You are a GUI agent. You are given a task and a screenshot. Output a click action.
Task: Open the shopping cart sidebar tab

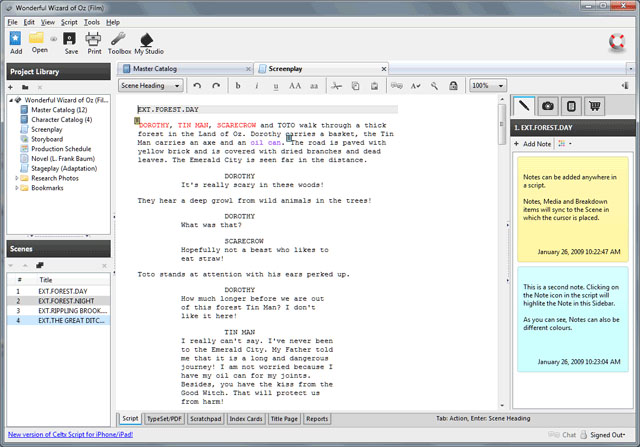(595, 106)
